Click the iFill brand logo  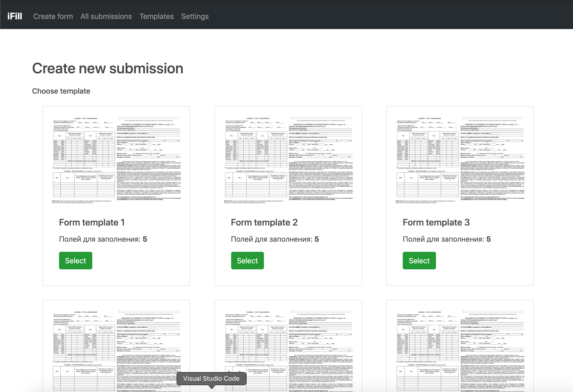pos(15,16)
